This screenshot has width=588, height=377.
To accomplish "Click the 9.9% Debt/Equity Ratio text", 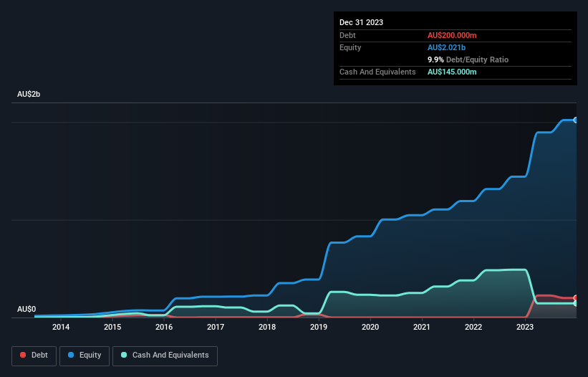I will (x=468, y=59).
